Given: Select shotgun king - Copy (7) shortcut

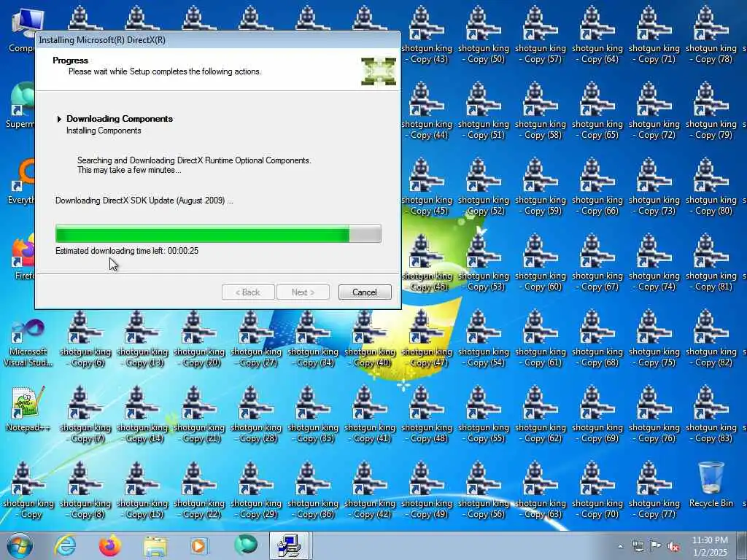Looking at the screenshot, I should [x=85, y=415].
